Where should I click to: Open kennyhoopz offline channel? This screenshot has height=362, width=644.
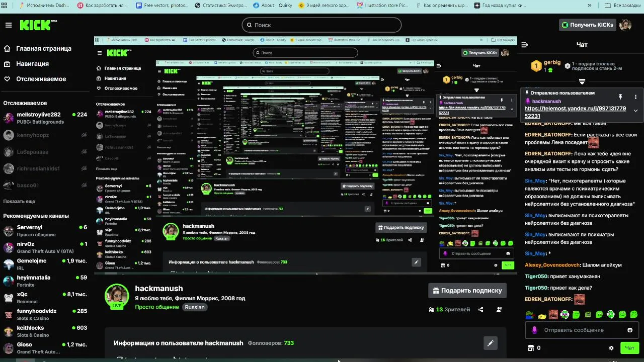[45, 135]
